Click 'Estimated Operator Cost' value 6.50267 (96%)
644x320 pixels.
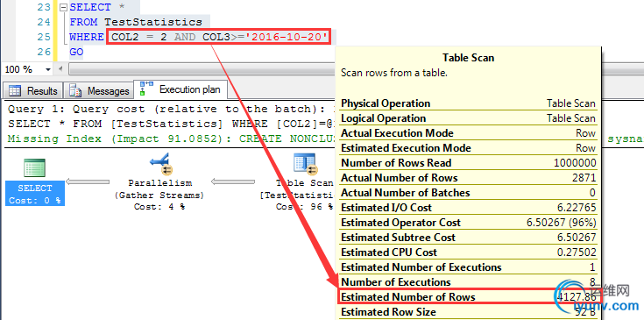[562, 223]
